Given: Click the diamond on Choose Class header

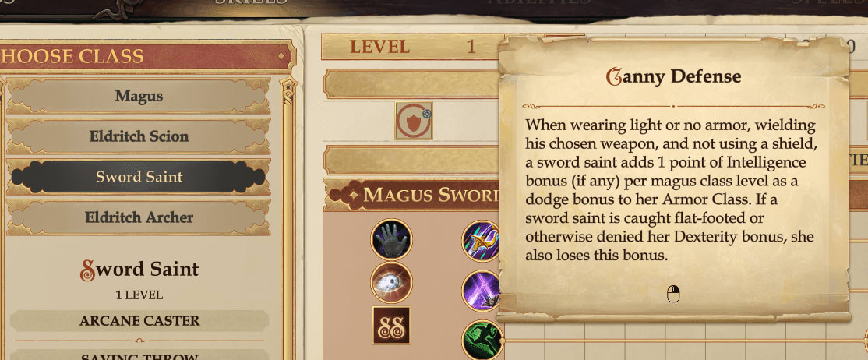Looking at the screenshot, I should point(281,56).
